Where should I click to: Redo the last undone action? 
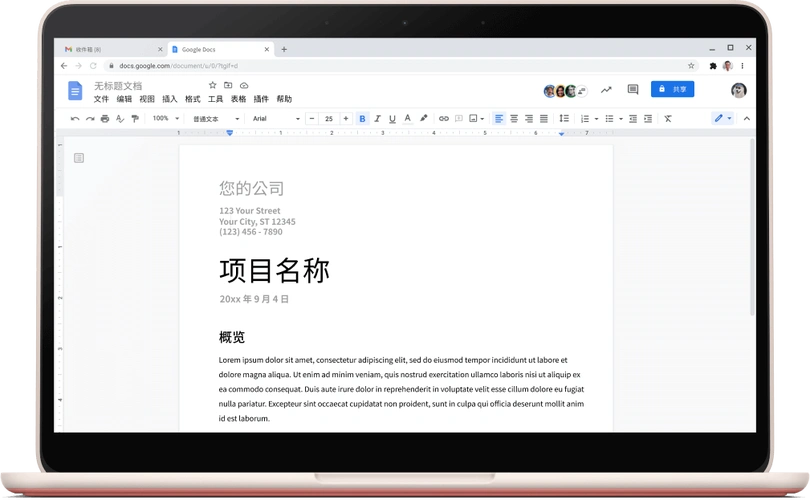(x=90, y=119)
